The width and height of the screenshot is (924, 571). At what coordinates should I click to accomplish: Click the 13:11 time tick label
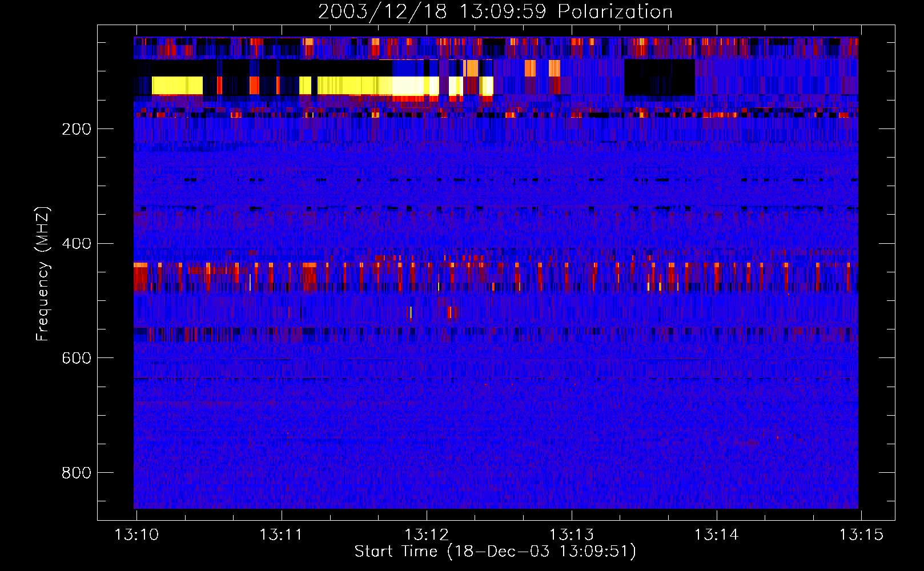click(282, 535)
